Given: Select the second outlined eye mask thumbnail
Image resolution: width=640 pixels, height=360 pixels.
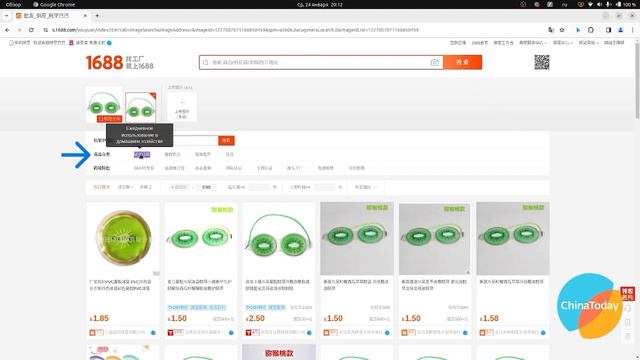Looking at the screenshot, I should coord(140,108).
